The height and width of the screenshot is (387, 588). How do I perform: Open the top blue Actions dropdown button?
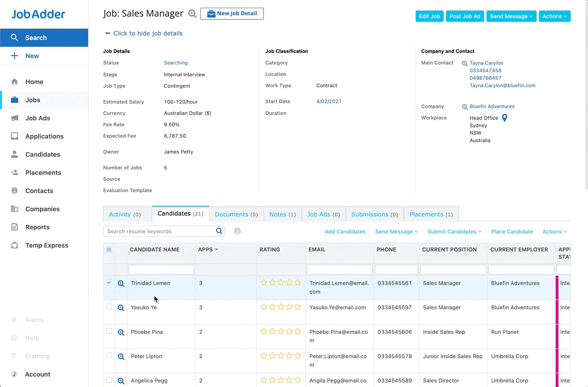554,16
